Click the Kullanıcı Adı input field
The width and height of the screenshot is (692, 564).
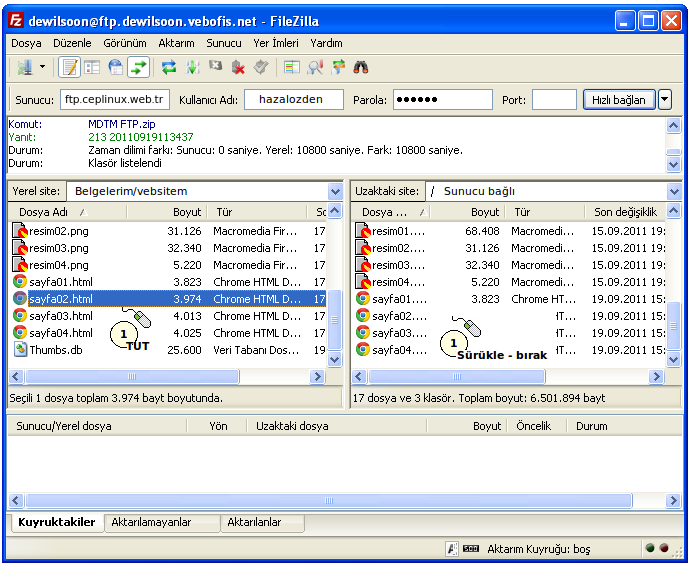coord(294,100)
